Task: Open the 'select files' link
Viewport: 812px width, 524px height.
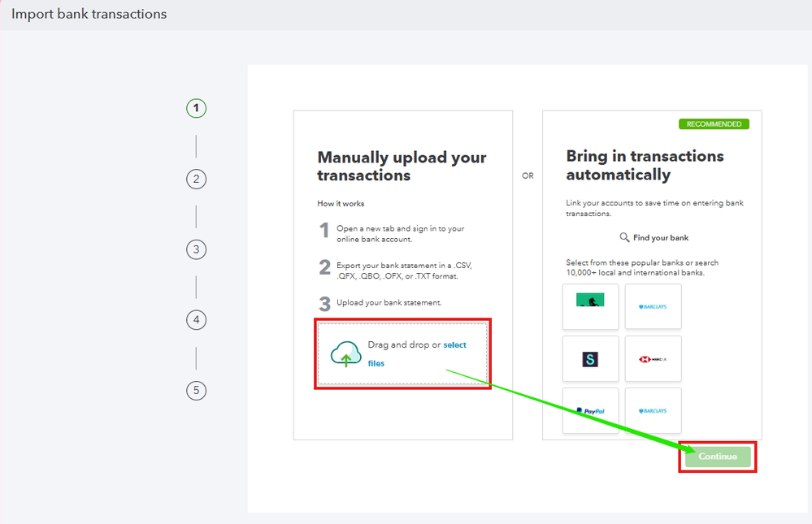Action: [418, 354]
